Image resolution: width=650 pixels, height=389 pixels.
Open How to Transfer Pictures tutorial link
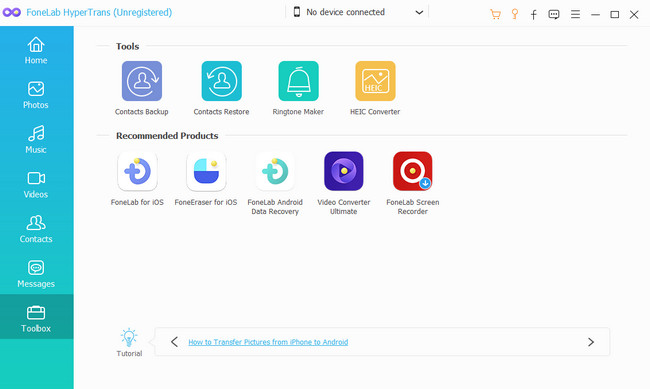(x=268, y=342)
